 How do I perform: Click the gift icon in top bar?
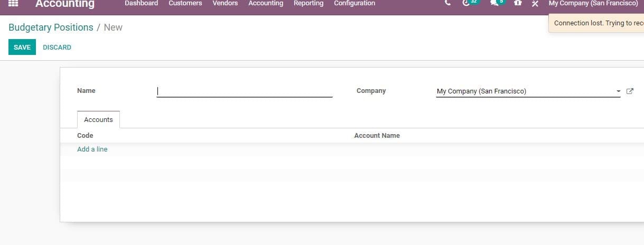coord(518,3)
